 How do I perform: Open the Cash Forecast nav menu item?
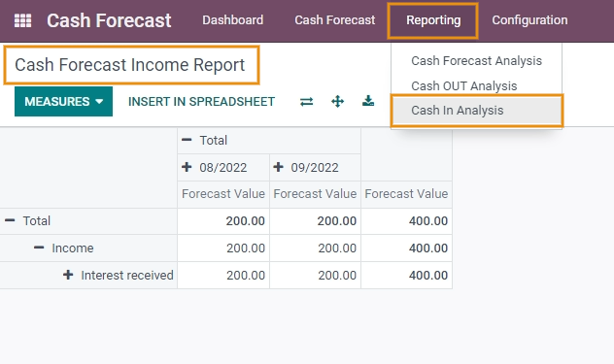(x=335, y=20)
